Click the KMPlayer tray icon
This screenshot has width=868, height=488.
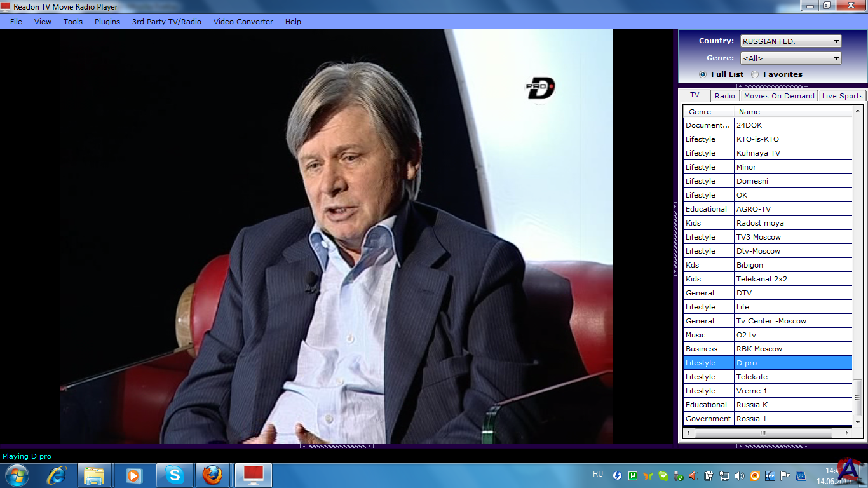[770, 475]
